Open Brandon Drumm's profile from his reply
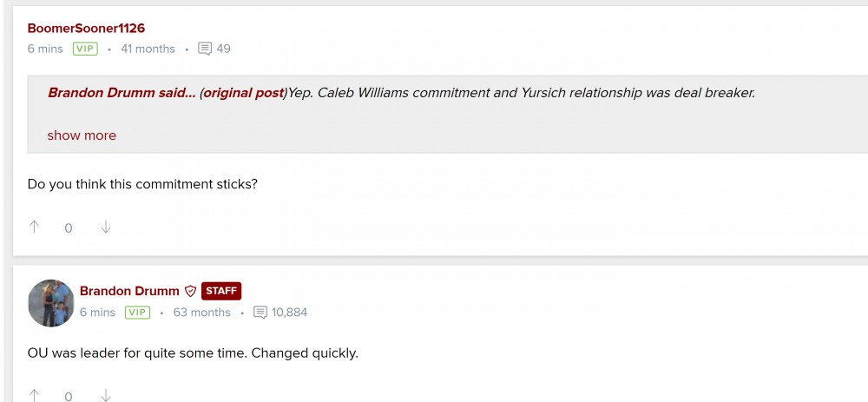This screenshot has width=868, height=402. (x=129, y=291)
